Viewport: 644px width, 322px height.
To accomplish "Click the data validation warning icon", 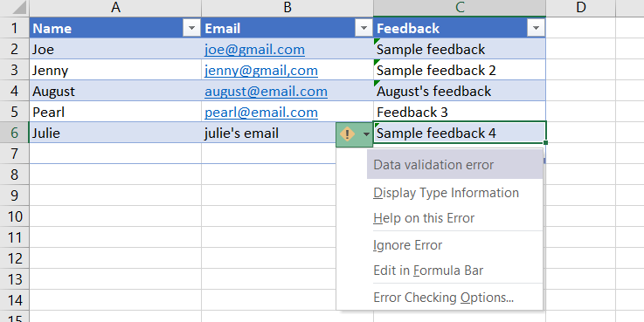I will (x=348, y=134).
